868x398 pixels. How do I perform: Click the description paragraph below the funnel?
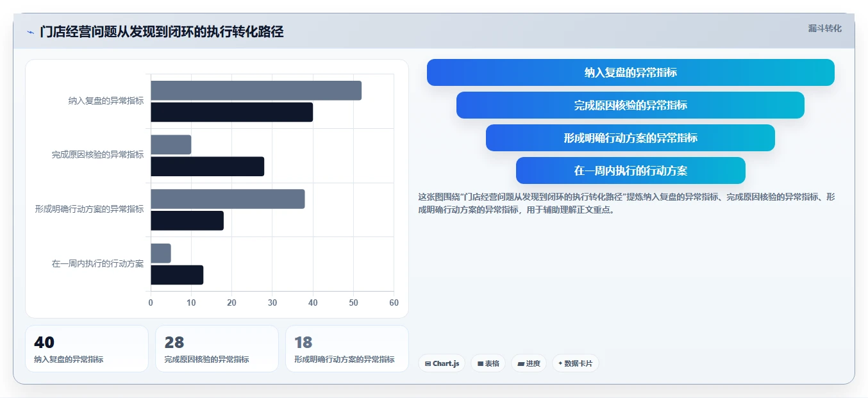coord(626,203)
